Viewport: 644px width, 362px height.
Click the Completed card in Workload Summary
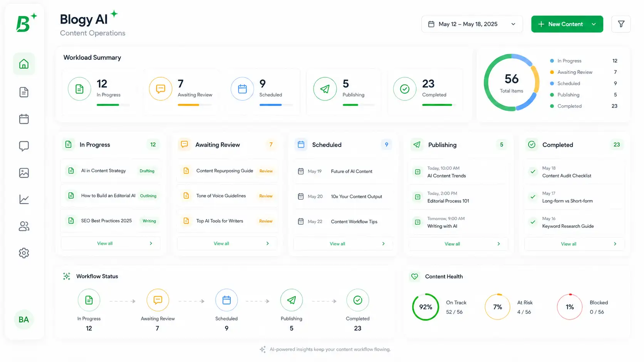click(x=425, y=92)
